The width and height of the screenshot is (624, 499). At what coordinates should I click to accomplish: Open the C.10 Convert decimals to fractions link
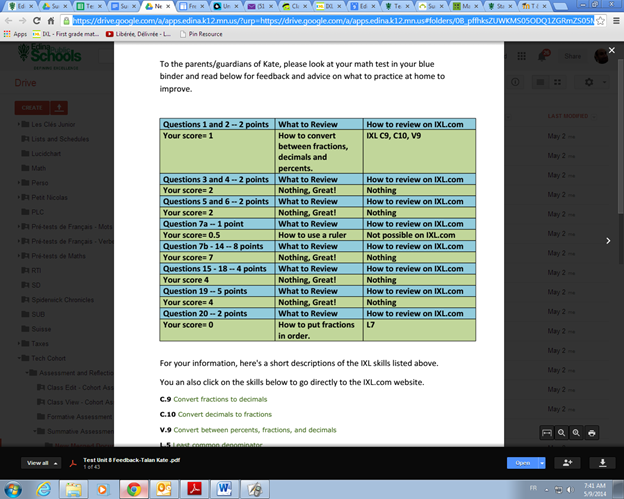tap(224, 414)
